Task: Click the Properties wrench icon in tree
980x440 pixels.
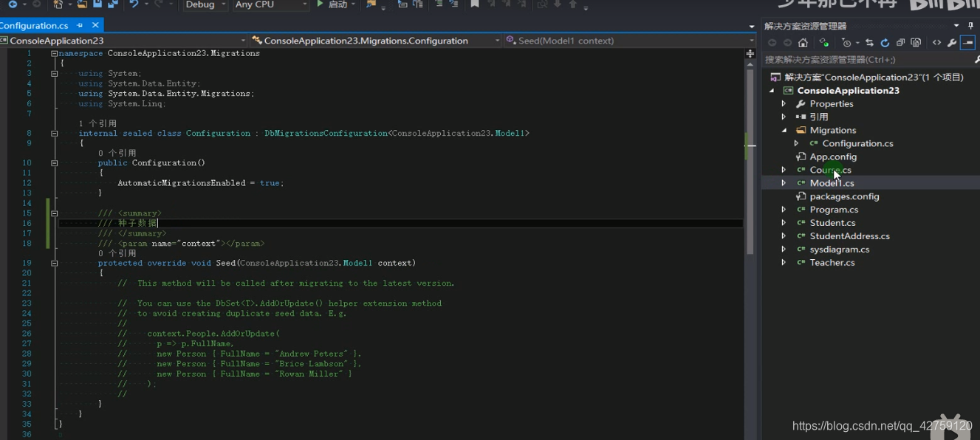Action: coord(801,104)
